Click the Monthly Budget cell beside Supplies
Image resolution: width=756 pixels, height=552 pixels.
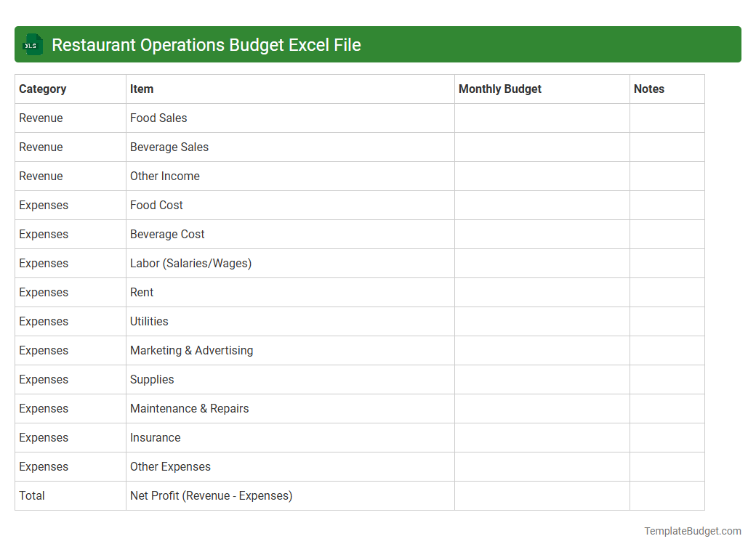[542, 379]
